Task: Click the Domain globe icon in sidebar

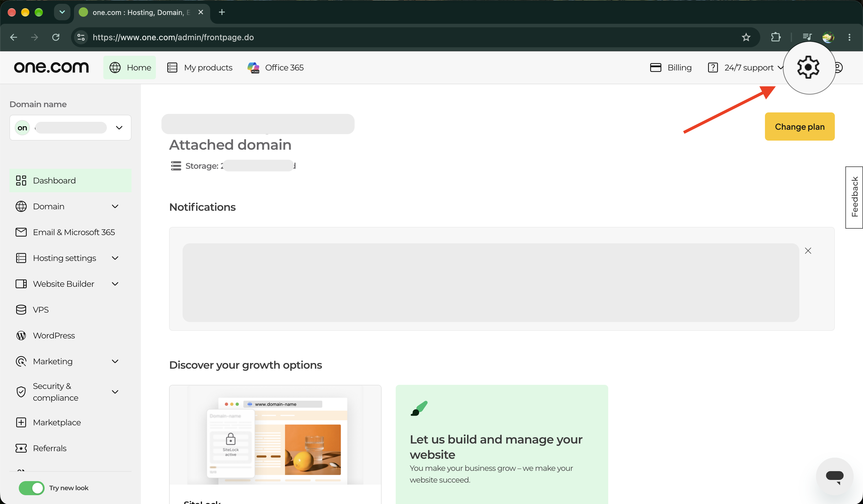Action: (21, 206)
